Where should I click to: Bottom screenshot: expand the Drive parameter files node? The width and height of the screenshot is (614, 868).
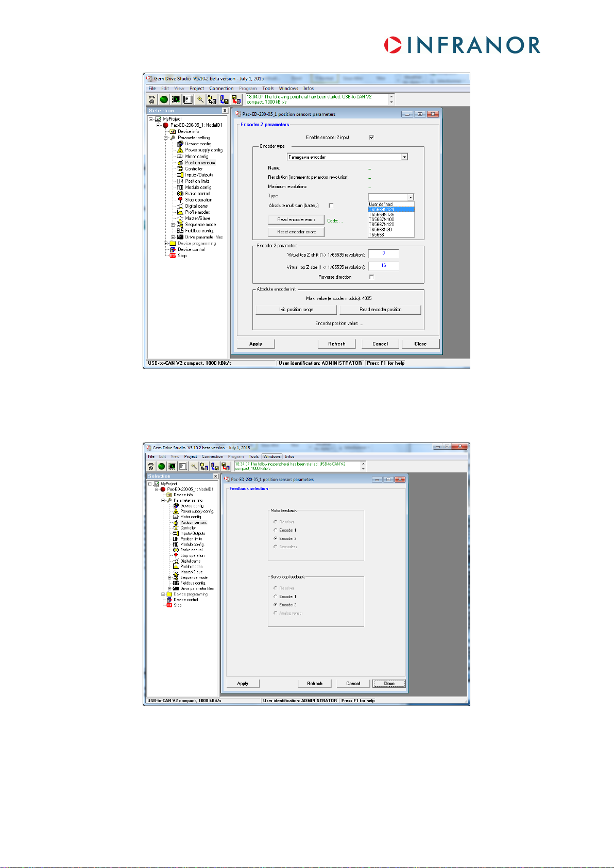169,588
